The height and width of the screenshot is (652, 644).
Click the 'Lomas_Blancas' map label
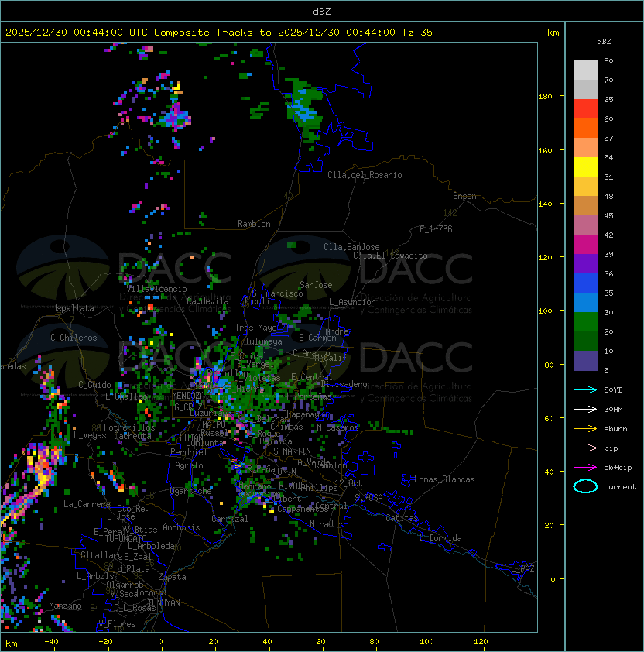(444, 479)
